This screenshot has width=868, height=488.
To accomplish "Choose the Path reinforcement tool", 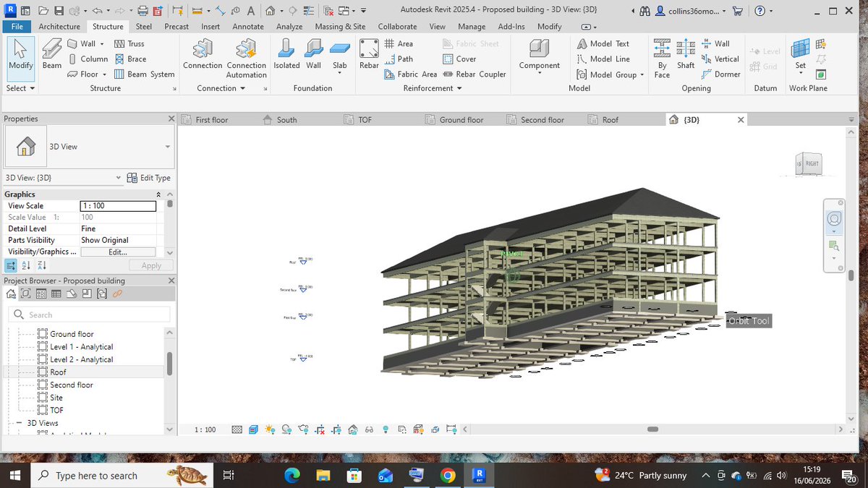I will [x=399, y=59].
